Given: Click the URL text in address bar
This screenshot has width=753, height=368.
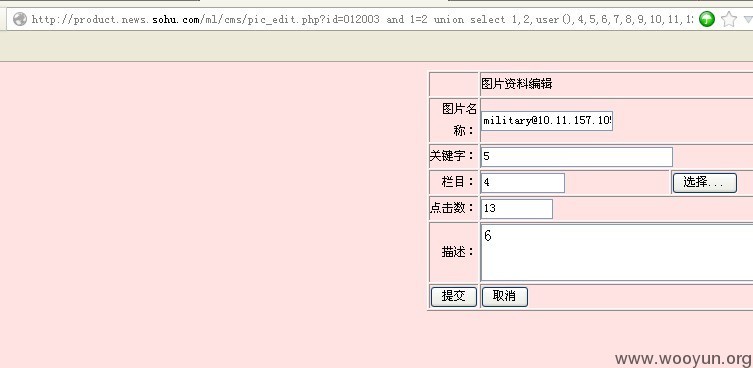Looking at the screenshot, I should pos(363,20).
